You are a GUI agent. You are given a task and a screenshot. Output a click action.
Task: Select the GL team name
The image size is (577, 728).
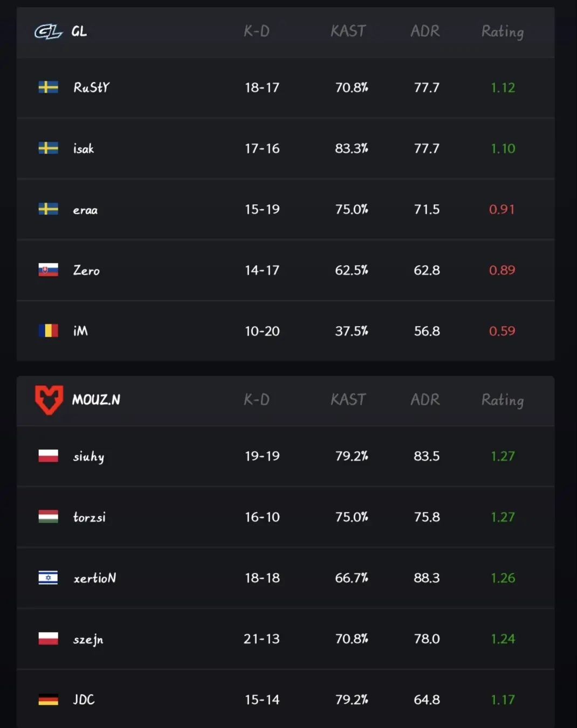coord(79,32)
